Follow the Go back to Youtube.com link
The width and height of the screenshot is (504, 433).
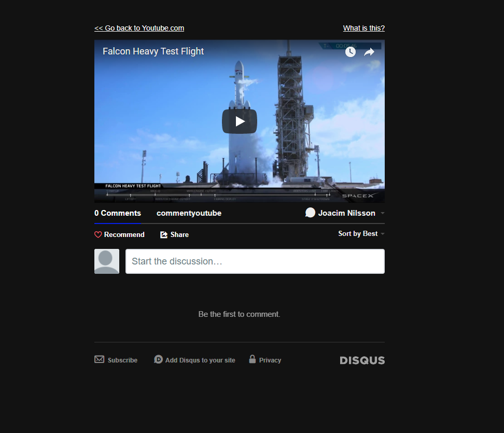click(x=139, y=28)
